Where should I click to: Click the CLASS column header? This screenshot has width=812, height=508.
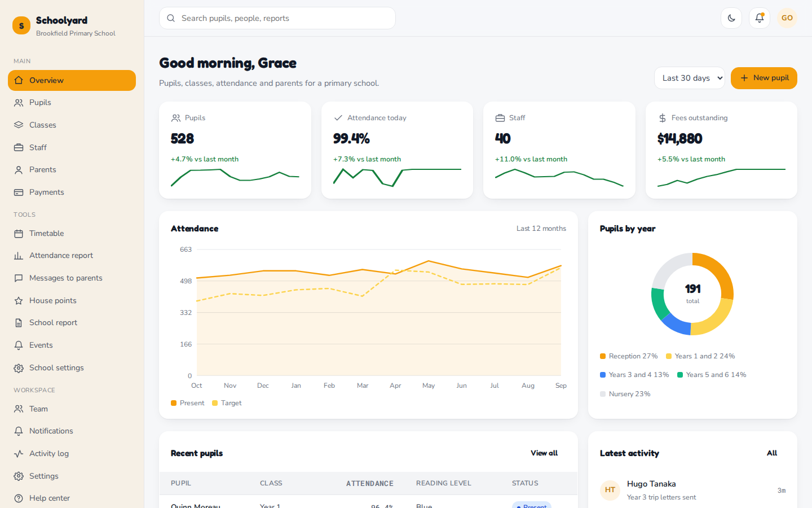click(271, 483)
